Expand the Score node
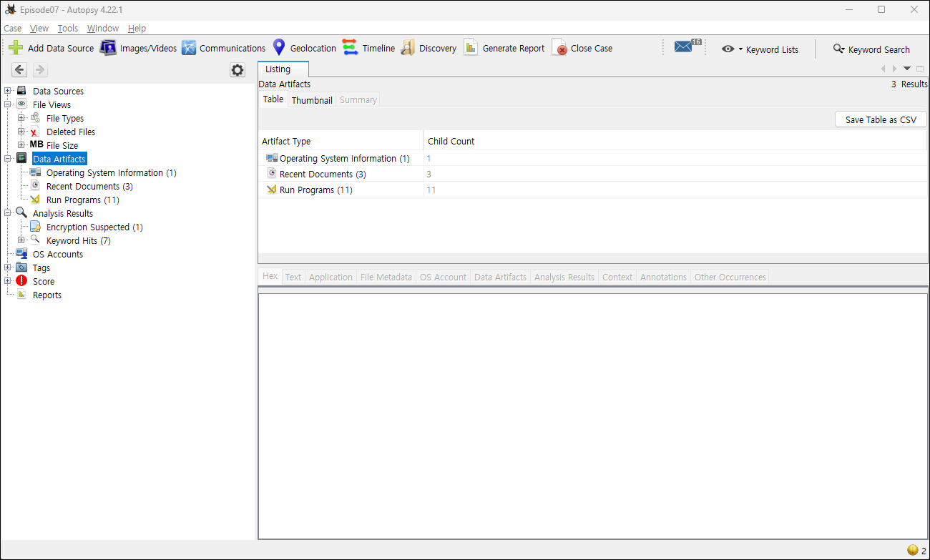The height and width of the screenshot is (560, 930). [8, 281]
